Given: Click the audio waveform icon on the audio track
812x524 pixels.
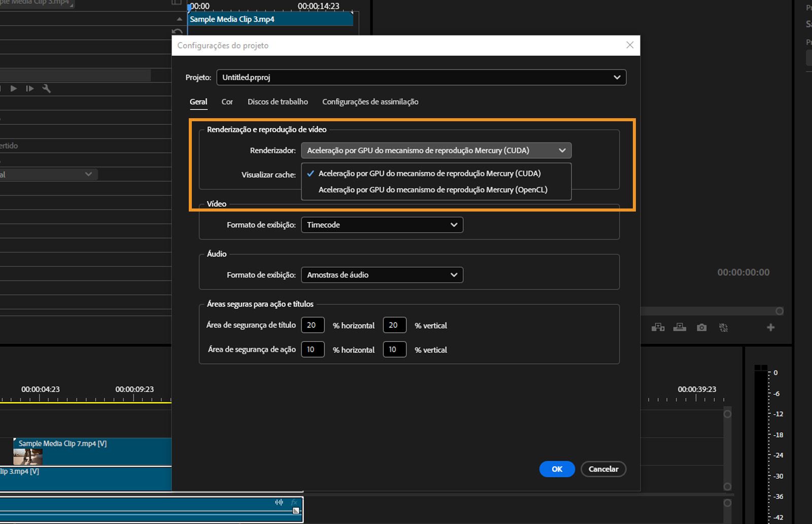Looking at the screenshot, I should coord(279,502).
